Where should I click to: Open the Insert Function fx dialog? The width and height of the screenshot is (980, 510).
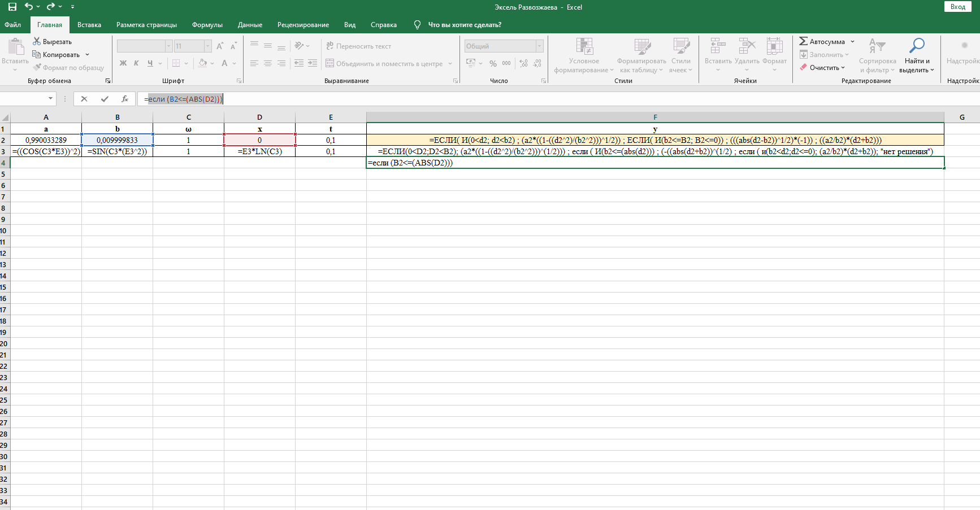pos(125,99)
